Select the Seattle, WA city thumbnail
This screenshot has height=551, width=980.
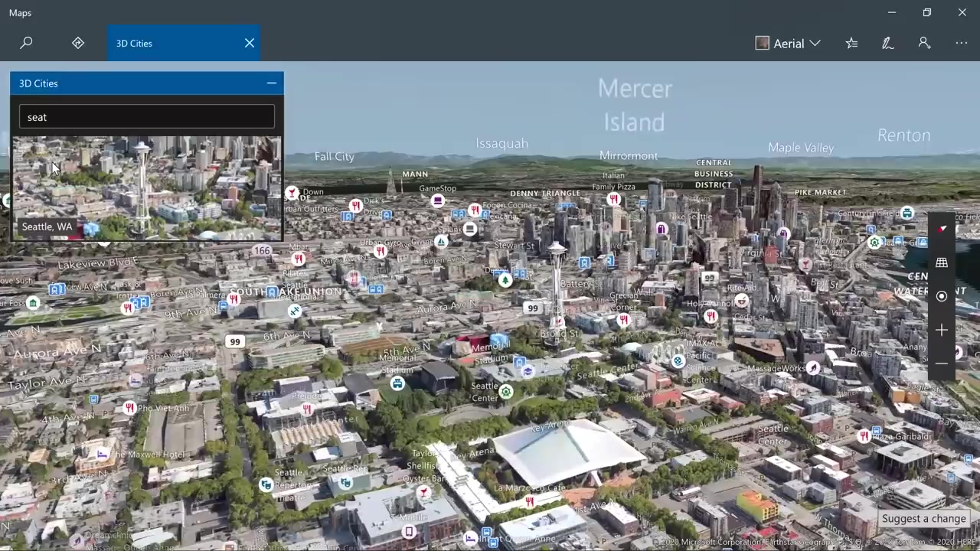(147, 187)
